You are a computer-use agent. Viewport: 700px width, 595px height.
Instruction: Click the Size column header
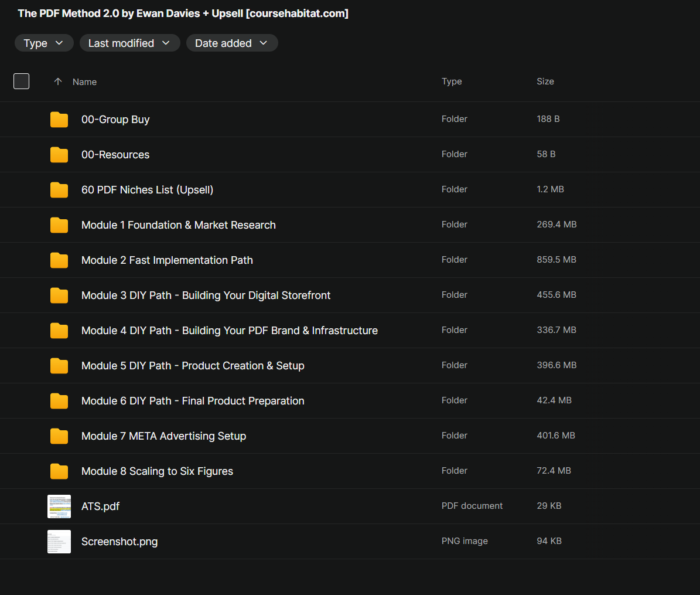coord(545,81)
